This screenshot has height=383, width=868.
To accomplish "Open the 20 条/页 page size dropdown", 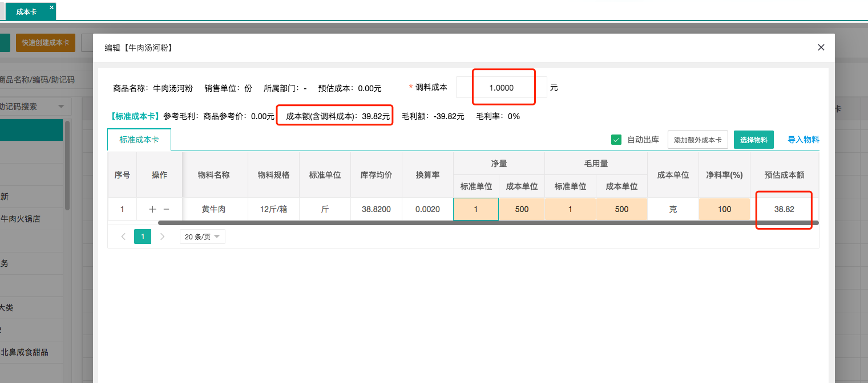I will coord(202,237).
